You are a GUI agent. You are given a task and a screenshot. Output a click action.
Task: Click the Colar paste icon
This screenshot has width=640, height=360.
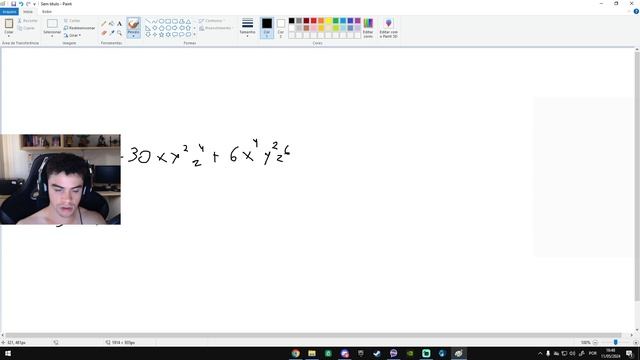pos(9,24)
